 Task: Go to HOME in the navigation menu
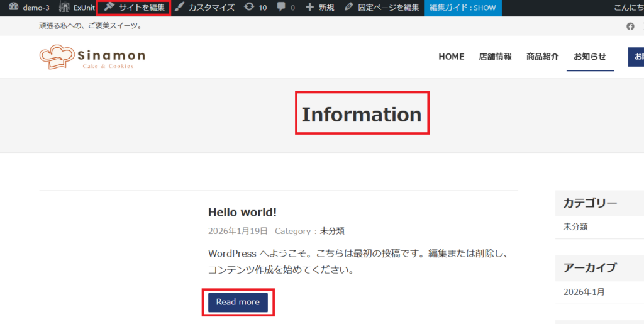point(451,57)
